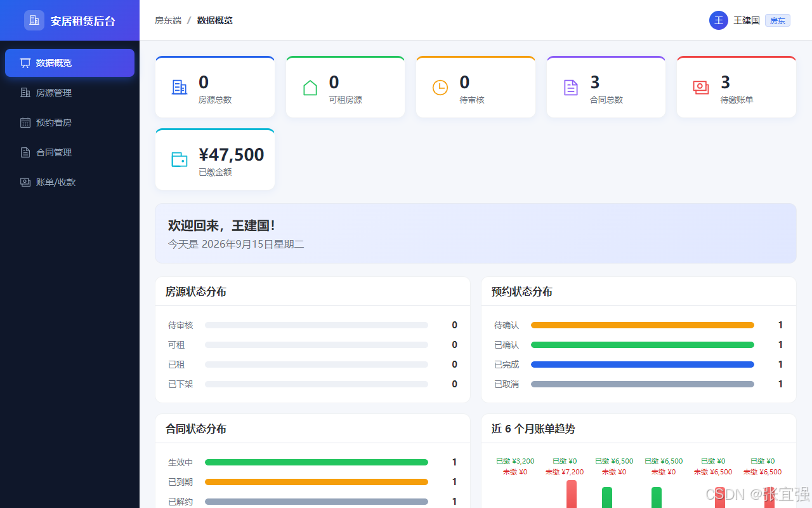The image size is (812, 508).
Task: Click the 合同状态分布 panel title
Action: click(x=196, y=429)
